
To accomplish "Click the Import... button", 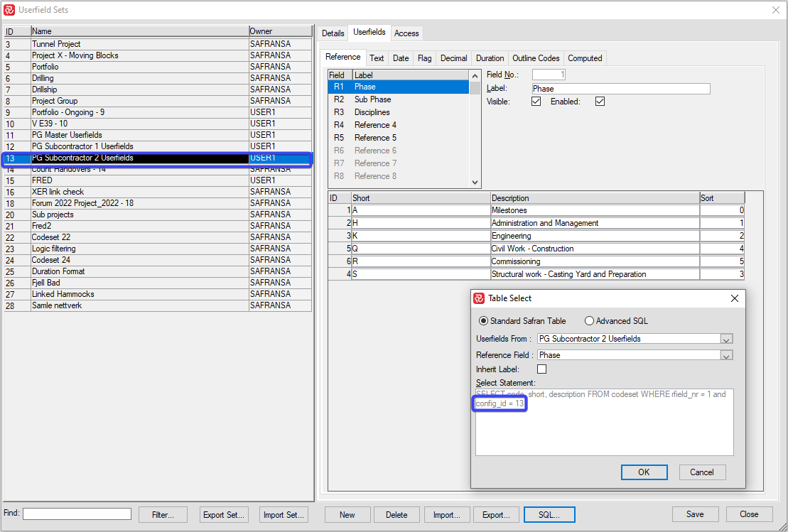I will (x=447, y=514).
